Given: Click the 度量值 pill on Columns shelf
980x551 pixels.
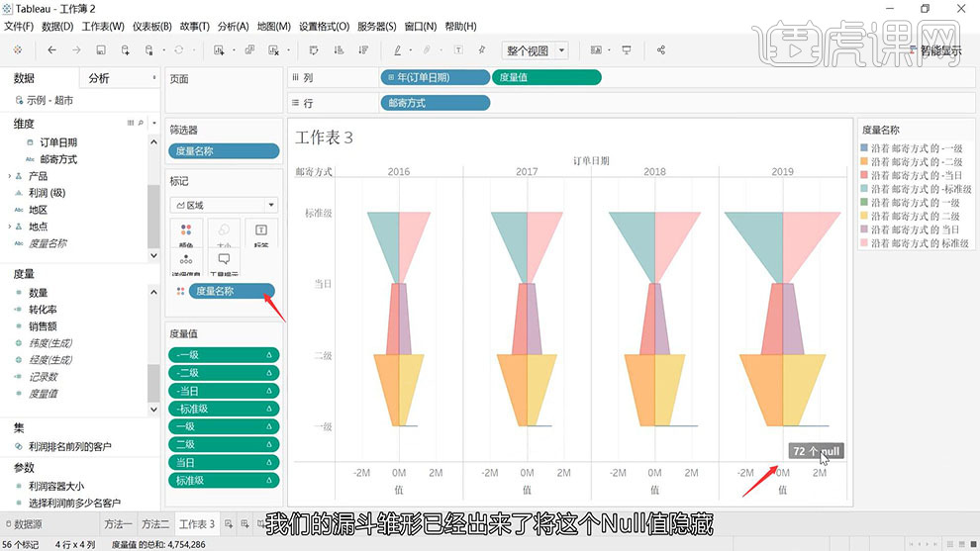Looking at the screenshot, I should click(546, 77).
